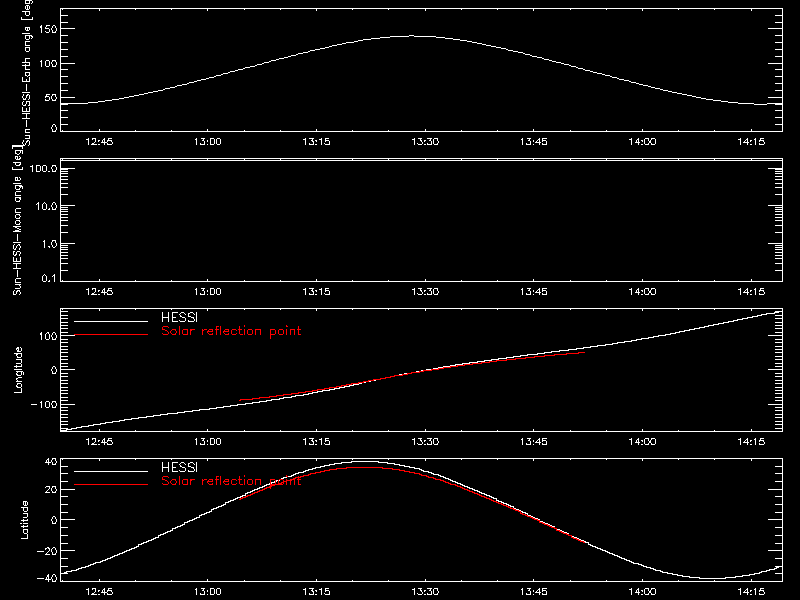
Task: Click tick label 100 on Earth angle plot
Action: [48, 64]
